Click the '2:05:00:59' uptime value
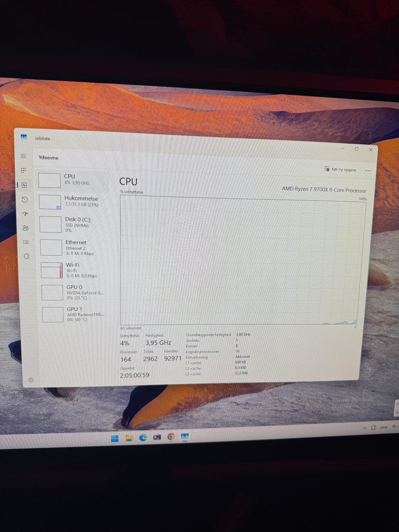This screenshot has width=399, height=532. coord(135,375)
